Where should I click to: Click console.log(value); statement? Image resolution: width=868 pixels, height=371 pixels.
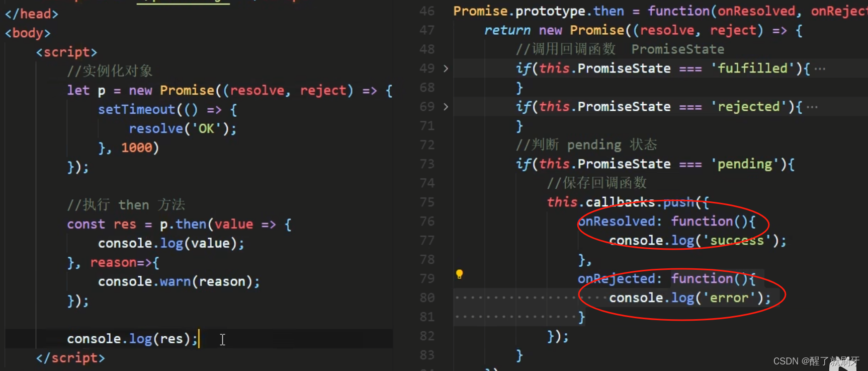coord(171,244)
